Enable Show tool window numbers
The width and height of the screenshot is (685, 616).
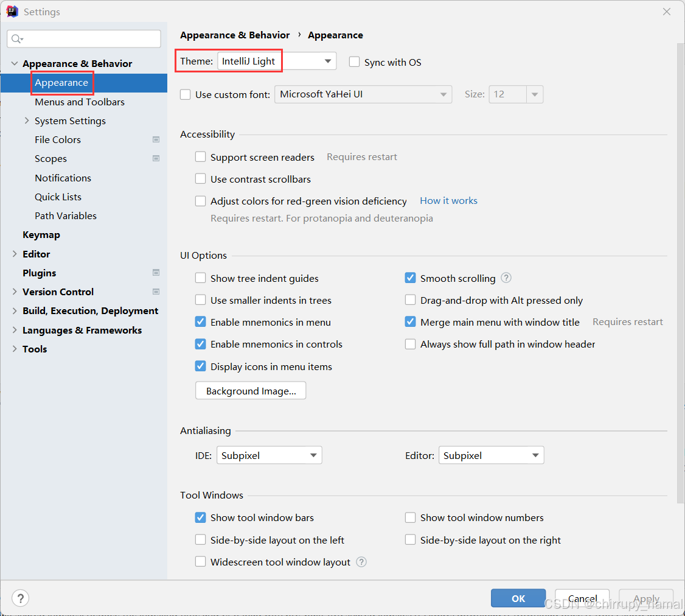click(x=410, y=517)
